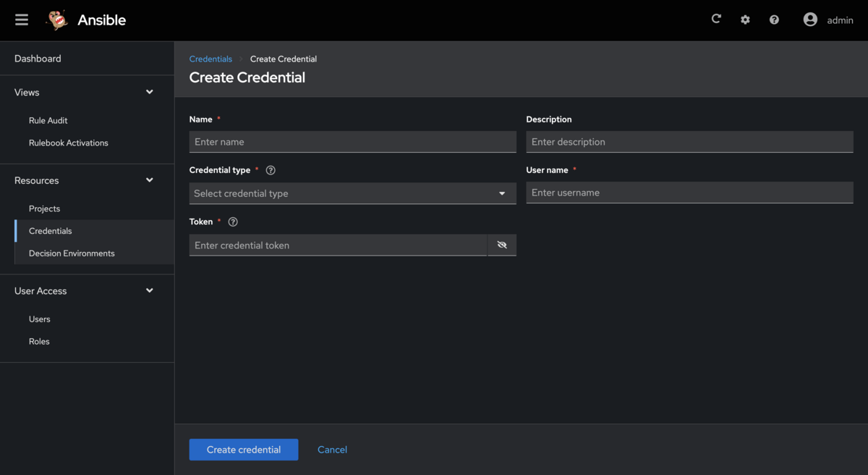Click the admin user avatar icon
The height and width of the screenshot is (475, 868).
810,20
